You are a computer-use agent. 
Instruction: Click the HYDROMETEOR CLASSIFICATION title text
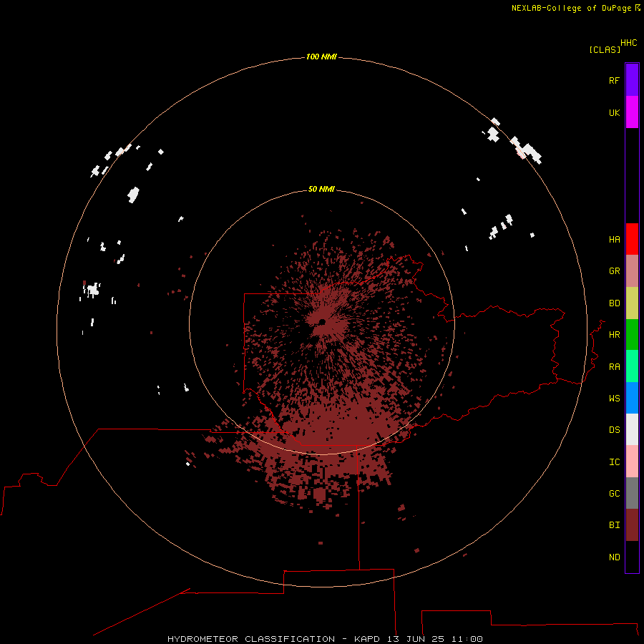click(x=251, y=639)
